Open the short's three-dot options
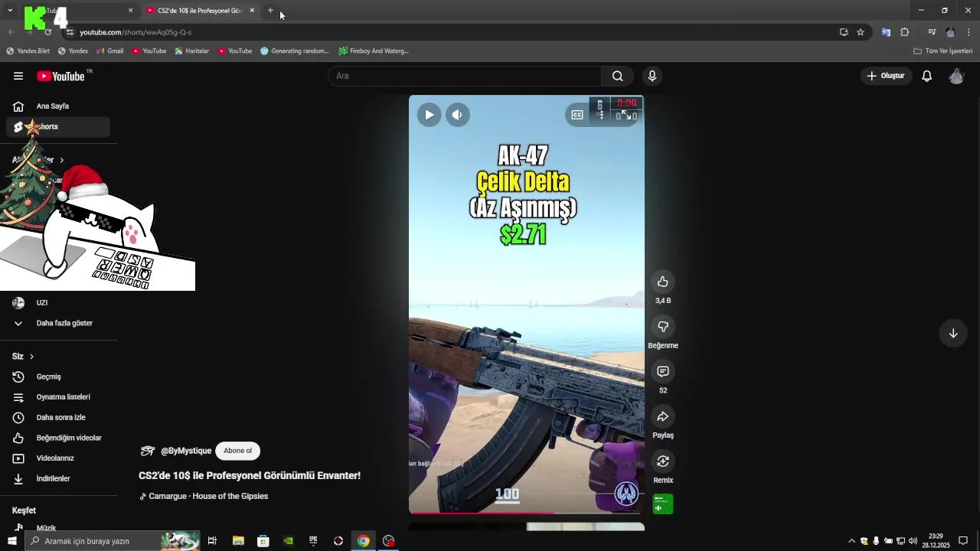Image resolution: width=980 pixels, height=551 pixels. pos(601,115)
